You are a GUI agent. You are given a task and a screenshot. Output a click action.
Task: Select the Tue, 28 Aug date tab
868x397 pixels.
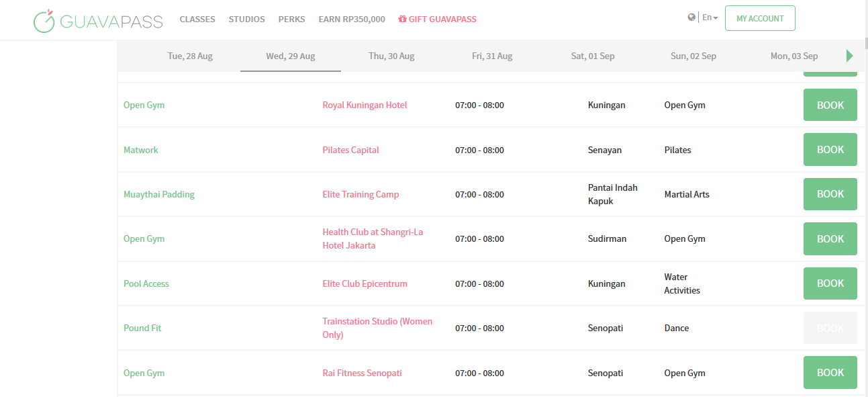click(190, 56)
